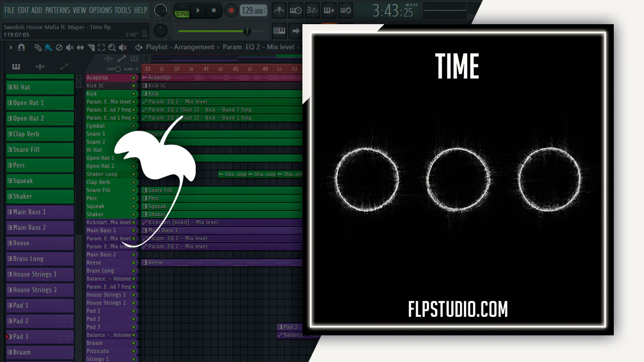Select the Slip tool
This screenshot has width=644, height=362.
point(80,47)
